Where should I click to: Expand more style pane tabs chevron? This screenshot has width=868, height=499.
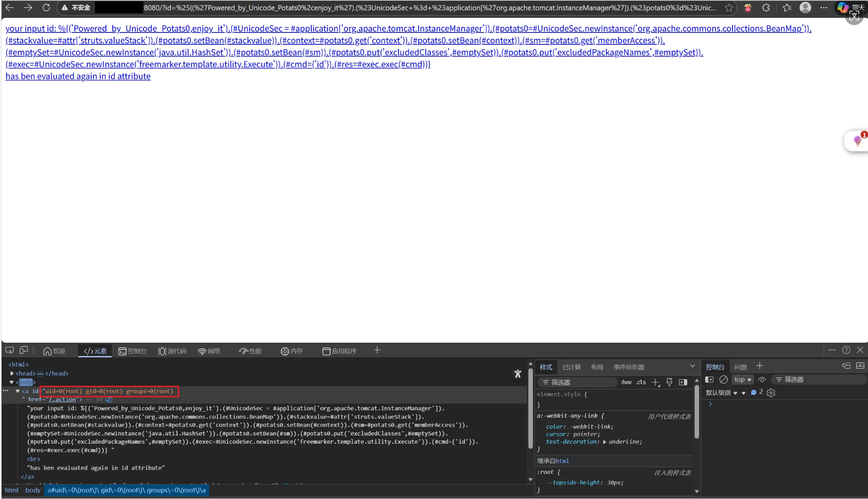692,366
